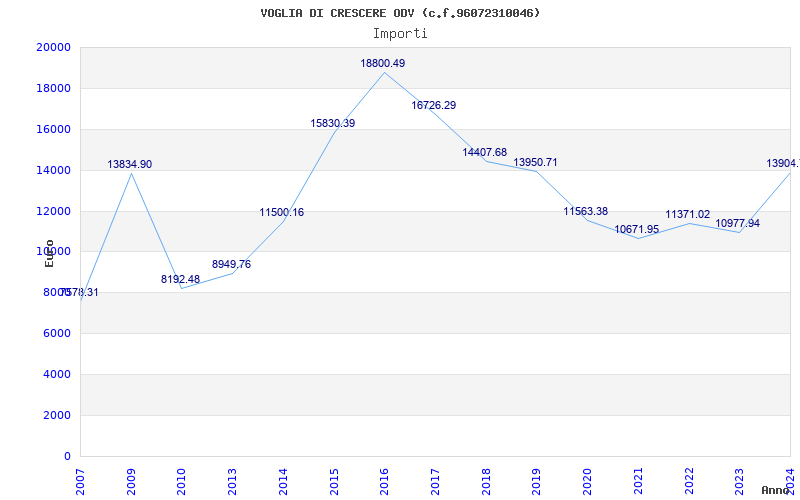Click the x-axis year 2013
This screenshot has width=800, height=500.
(x=232, y=482)
